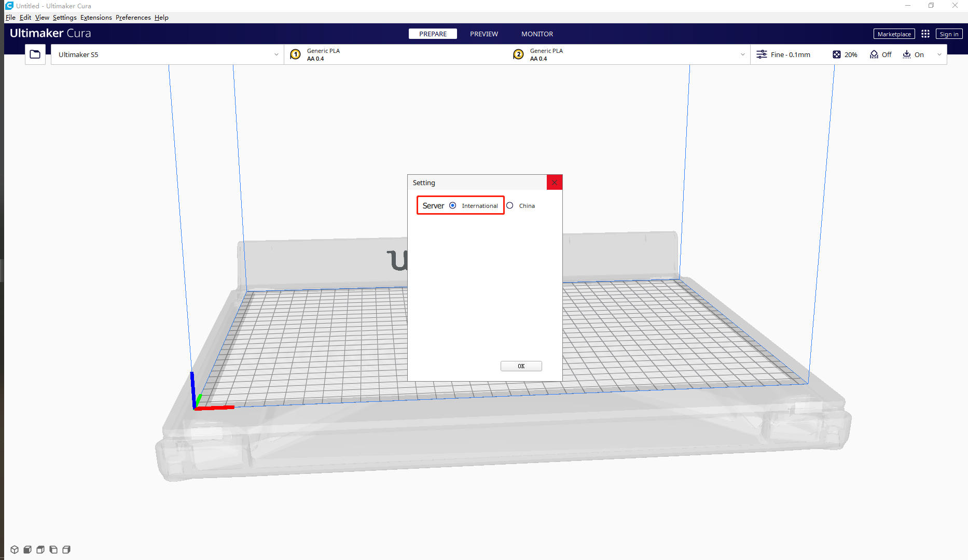Click the support Off icon
This screenshot has height=560, width=968.
click(x=874, y=54)
